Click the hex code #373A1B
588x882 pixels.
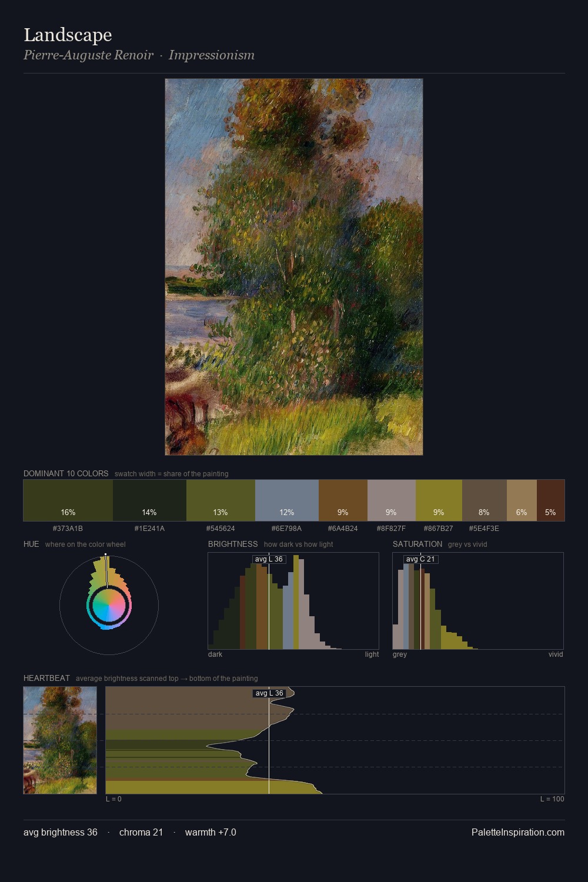click(x=68, y=529)
